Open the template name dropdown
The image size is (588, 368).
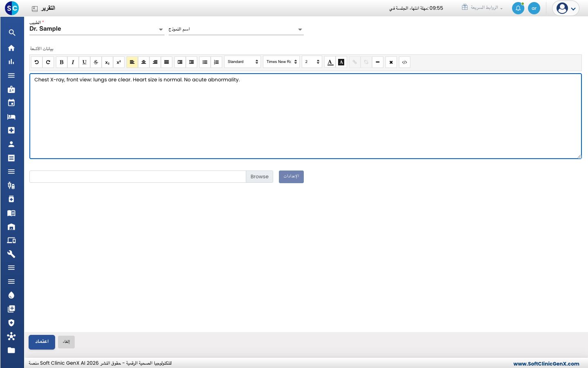(236, 29)
